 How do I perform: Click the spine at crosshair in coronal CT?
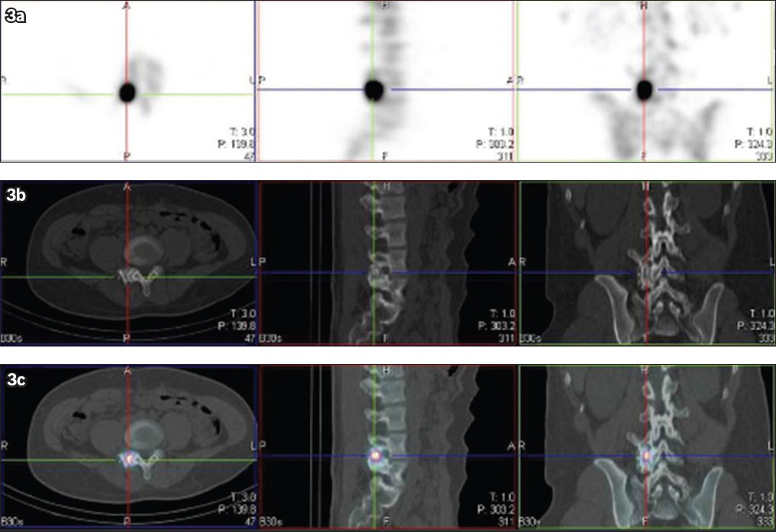coord(646,272)
